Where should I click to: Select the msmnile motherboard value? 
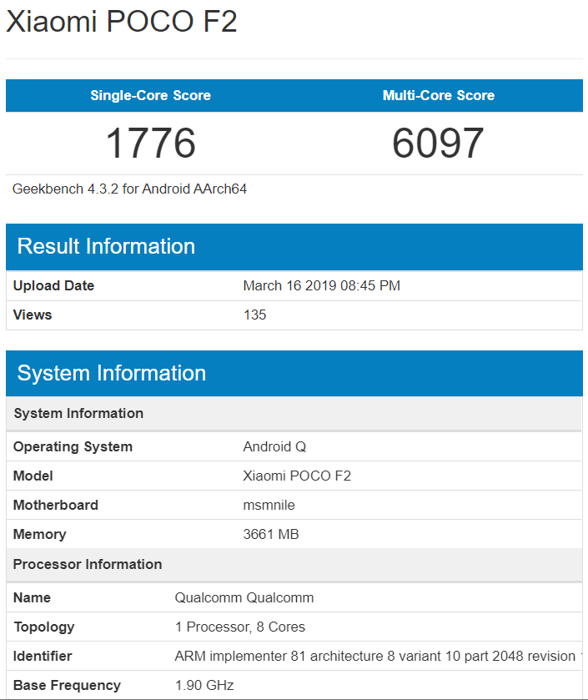point(269,506)
